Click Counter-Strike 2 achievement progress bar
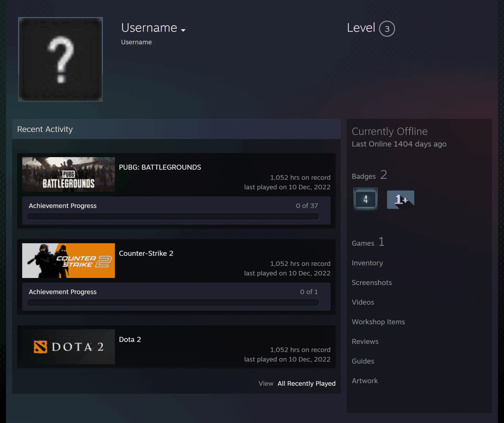The width and height of the screenshot is (504, 423). (173, 303)
